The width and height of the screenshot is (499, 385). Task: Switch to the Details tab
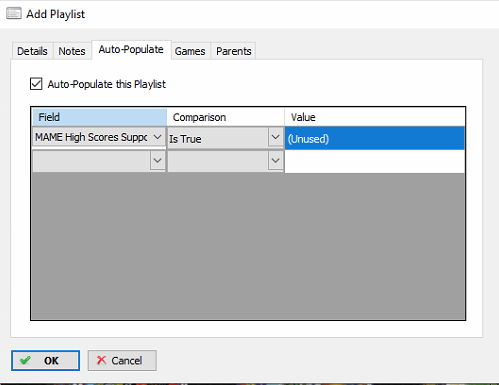[x=32, y=51]
